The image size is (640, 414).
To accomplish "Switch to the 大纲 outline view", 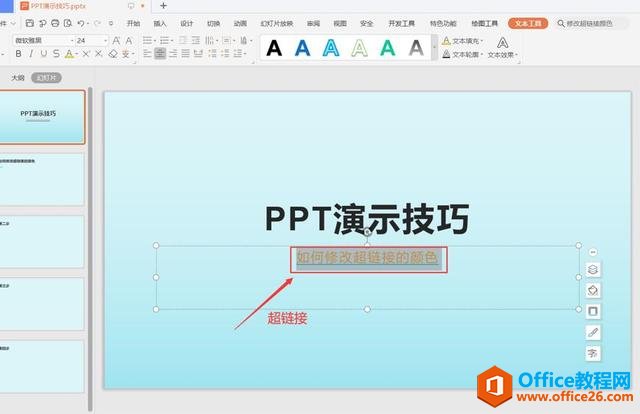I will pyautogui.click(x=18, y=78).
